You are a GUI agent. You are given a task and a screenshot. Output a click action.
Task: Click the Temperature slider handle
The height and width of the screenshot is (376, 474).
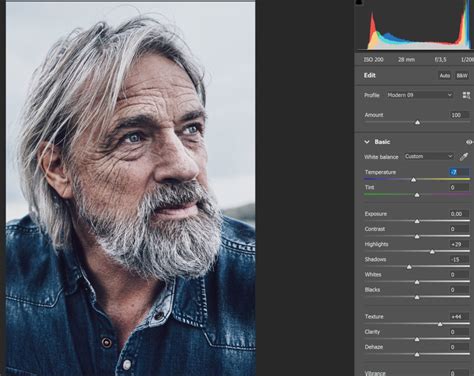click(413, 180)
